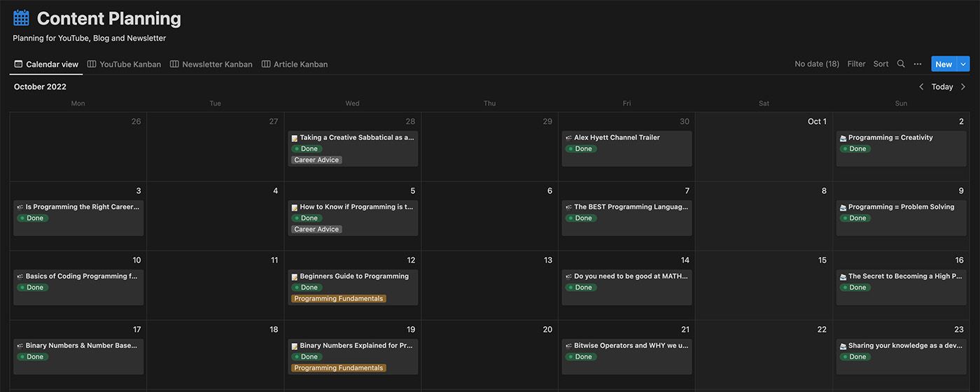Select the empty day 13 calendar cell
This screenshot has height=392, width=980.
pos(489,286)
